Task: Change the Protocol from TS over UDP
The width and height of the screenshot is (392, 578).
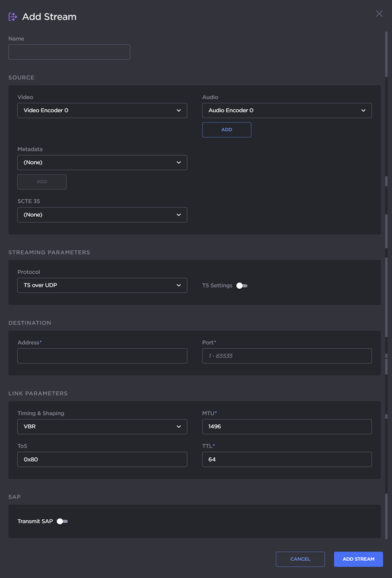Action: pos(102,285)
